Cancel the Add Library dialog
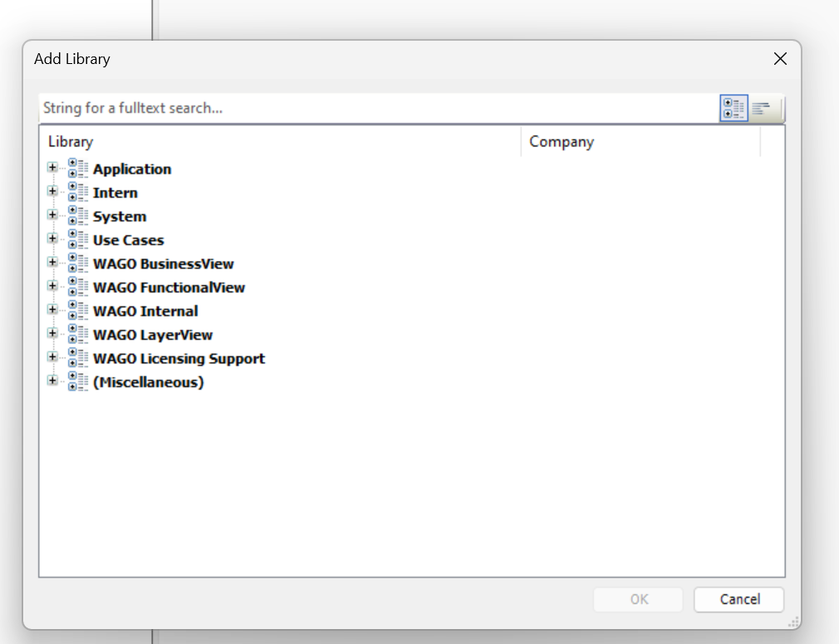This screenshot has width=839, height=644. click(x=739, y=599)
